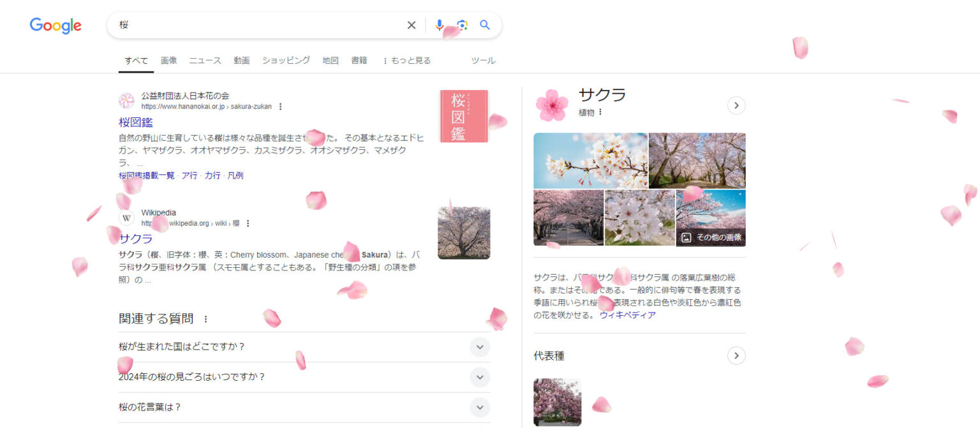Open more options beside 関連する質問

[x=205, y=319]
